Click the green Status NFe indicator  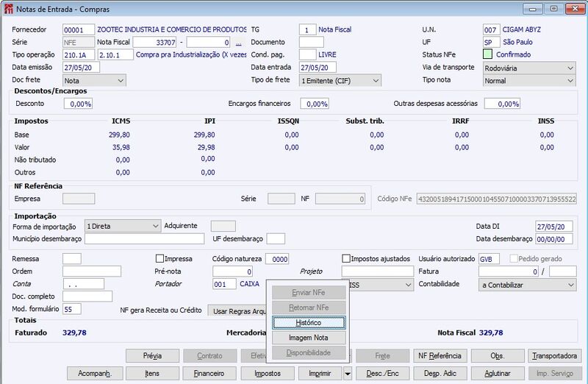tap(487, 54)
